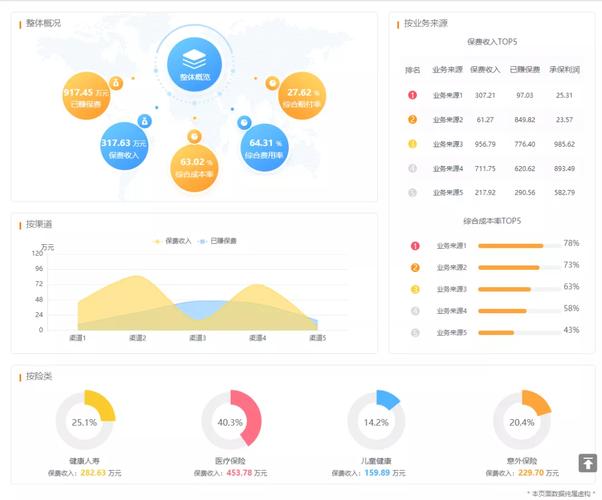Click the 已赚保费 column header in table
Image resolution: width=602 pixels, height=500 pixels.
pos(524,70)
